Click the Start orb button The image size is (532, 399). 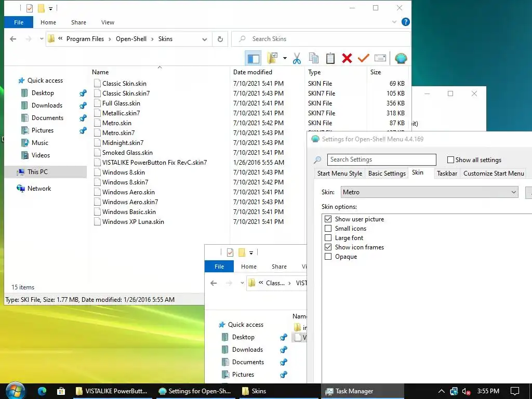[x=15, y=391]
